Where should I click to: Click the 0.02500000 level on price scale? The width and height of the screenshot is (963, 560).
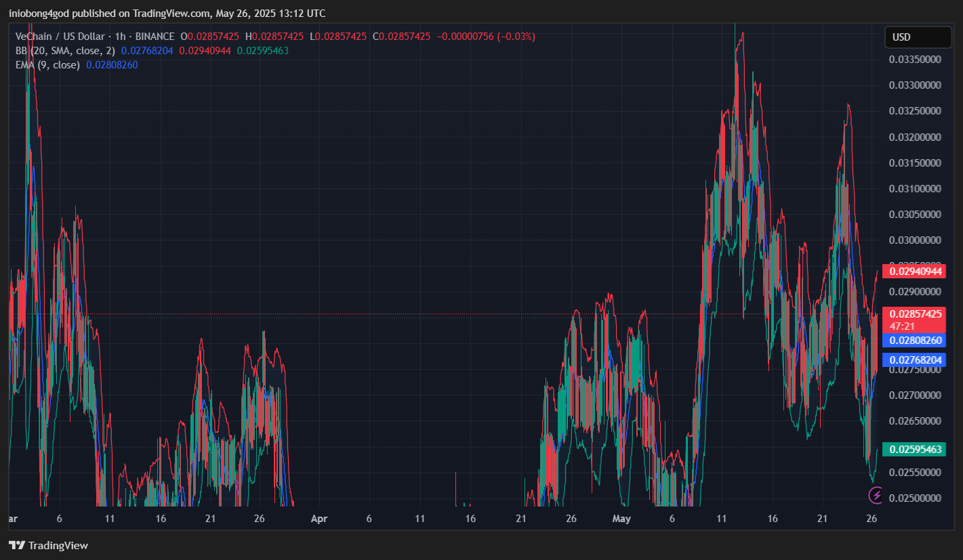[915, 498]
